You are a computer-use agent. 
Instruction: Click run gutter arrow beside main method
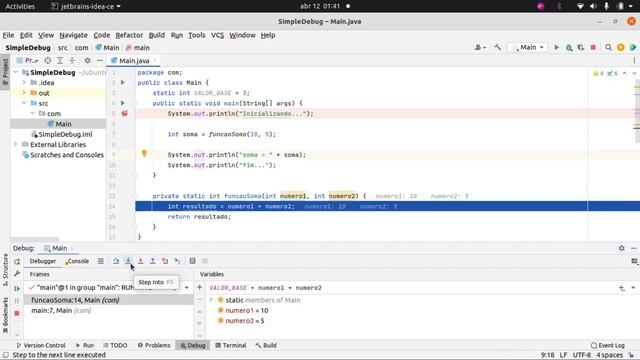pyautogui.click(x=122, y=103)
